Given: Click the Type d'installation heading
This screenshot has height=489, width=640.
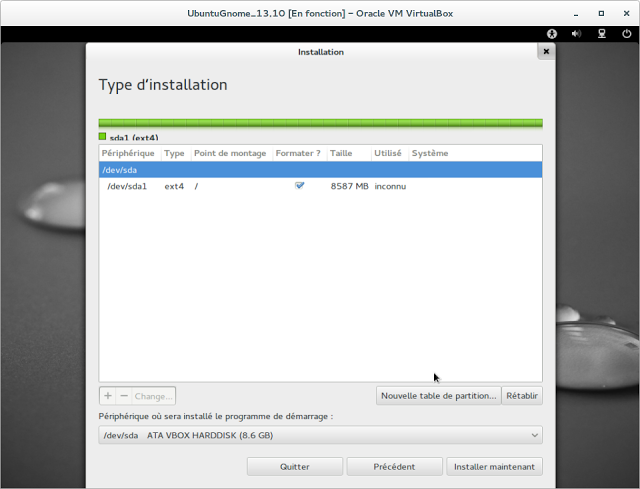Looking at the screenshot, I should point(163,85).
